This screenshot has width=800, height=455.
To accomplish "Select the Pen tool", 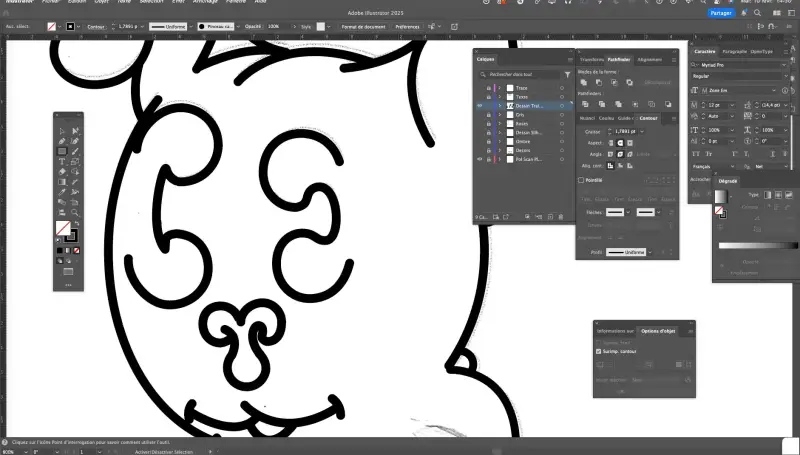I will [x=61, y=141].
